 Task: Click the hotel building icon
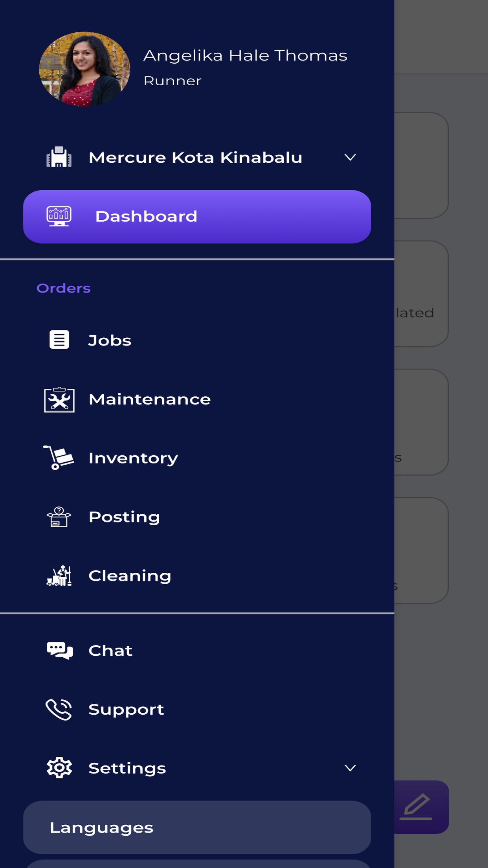[x=59, y=157]
